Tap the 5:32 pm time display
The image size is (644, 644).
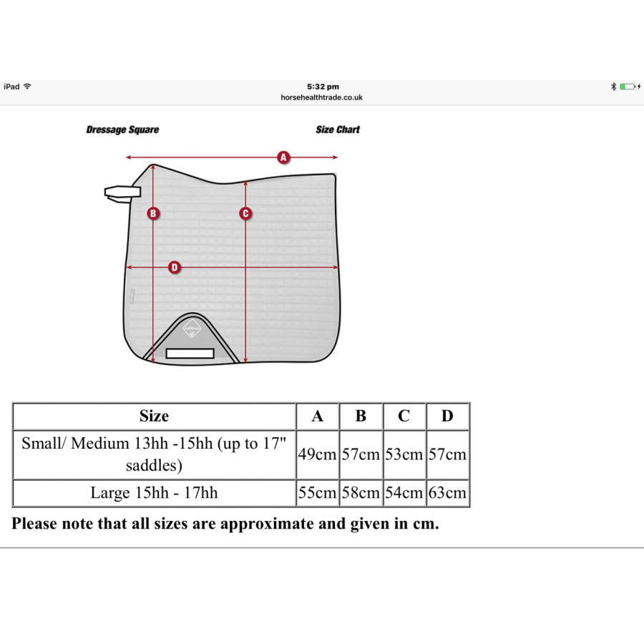(x=322, y=86)
